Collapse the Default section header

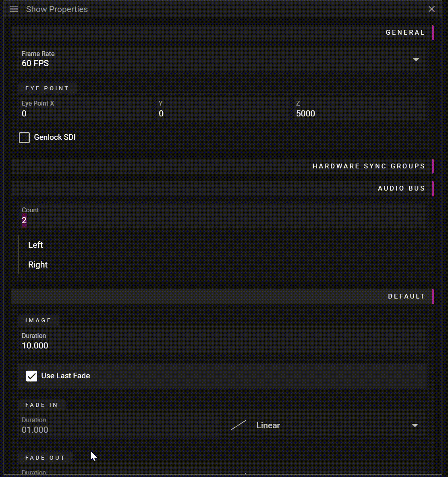(406, 296)
